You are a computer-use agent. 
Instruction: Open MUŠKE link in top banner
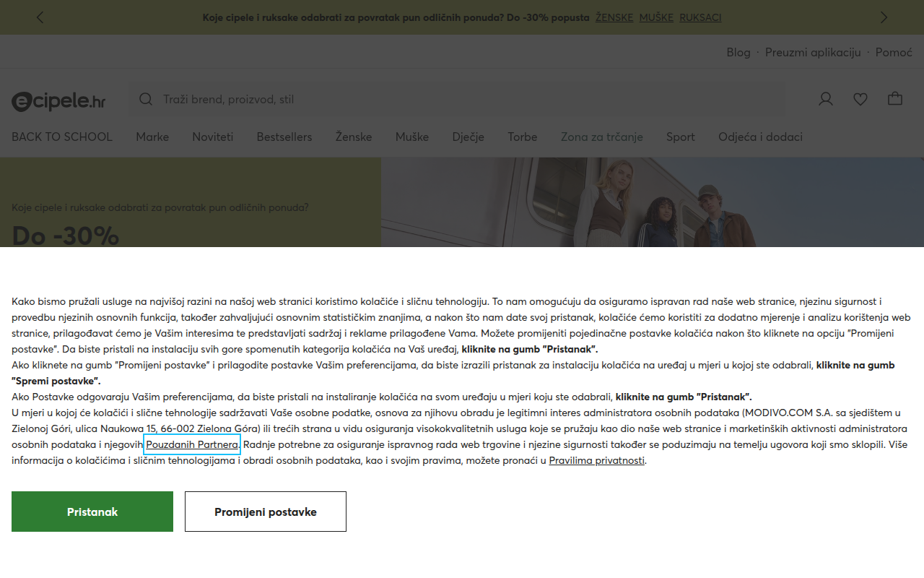pyautogui.click(x=656, y=17)
